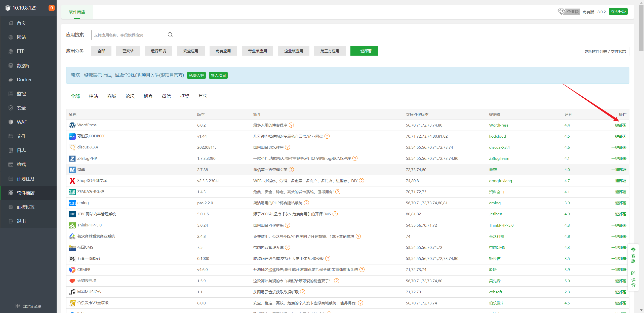The image size is (644, 313).
Task: Show help for WordPress description
Action: (291, 125)
